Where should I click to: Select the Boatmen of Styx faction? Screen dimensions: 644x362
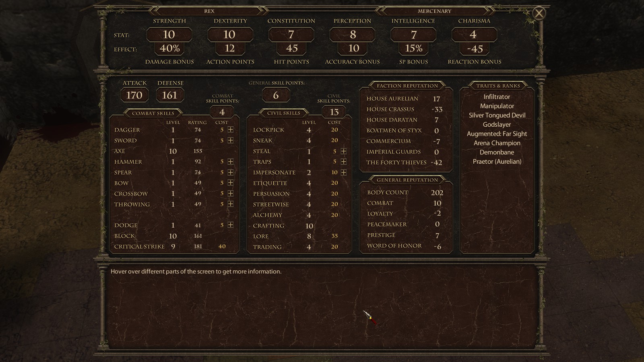point(394,131)
